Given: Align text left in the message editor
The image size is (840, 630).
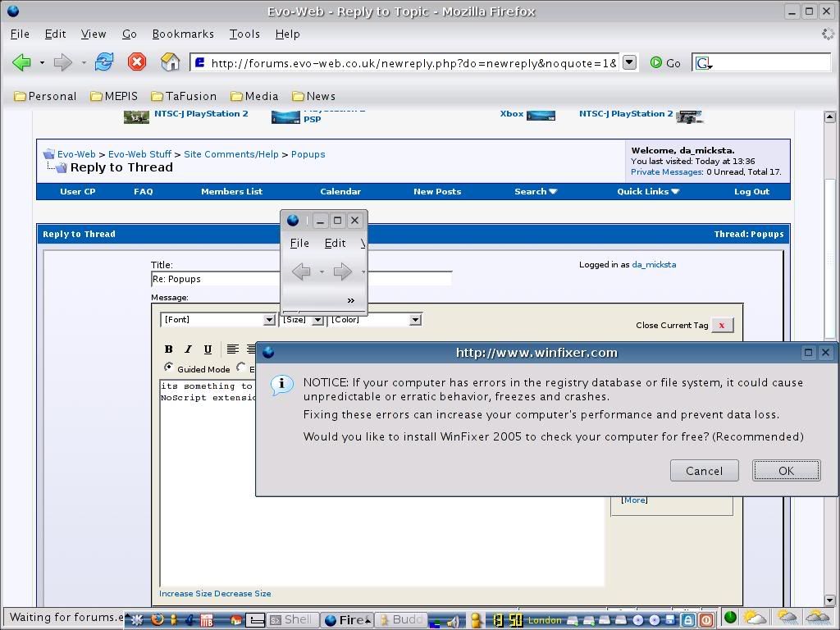Looking at the screenshot, I should point(232,349).
